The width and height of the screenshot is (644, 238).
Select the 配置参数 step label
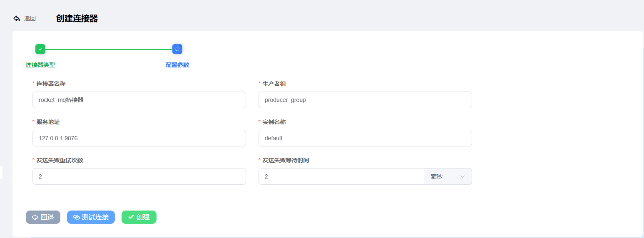click(x=177, y=65)
